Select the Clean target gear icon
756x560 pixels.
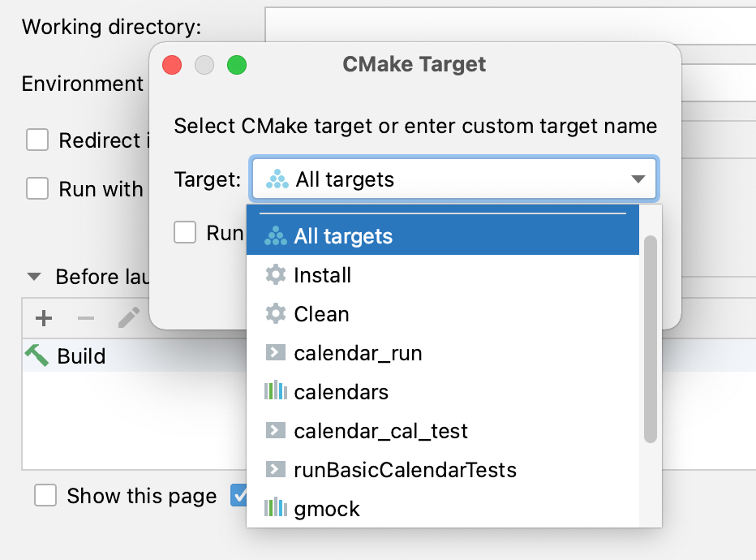276,314
